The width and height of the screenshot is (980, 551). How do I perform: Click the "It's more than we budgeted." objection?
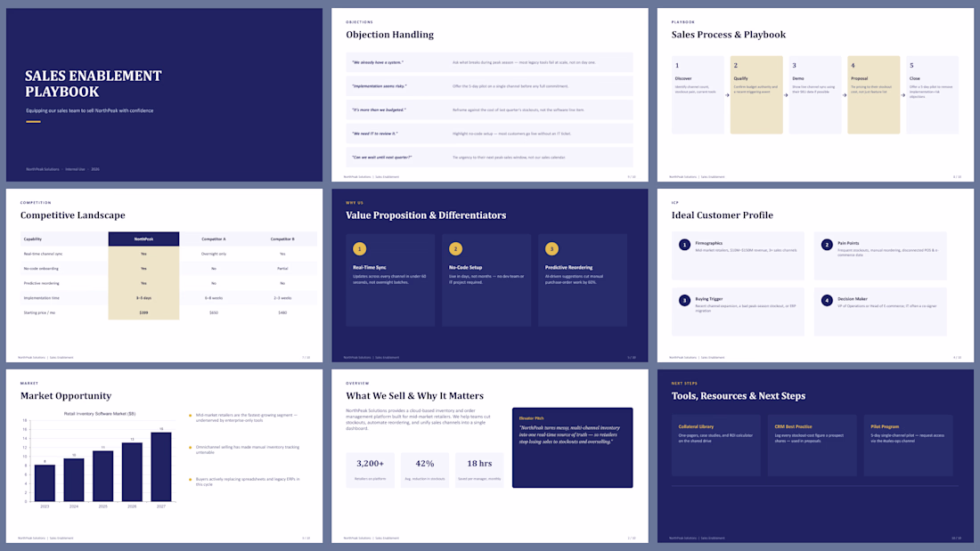[x=379, y=110]
